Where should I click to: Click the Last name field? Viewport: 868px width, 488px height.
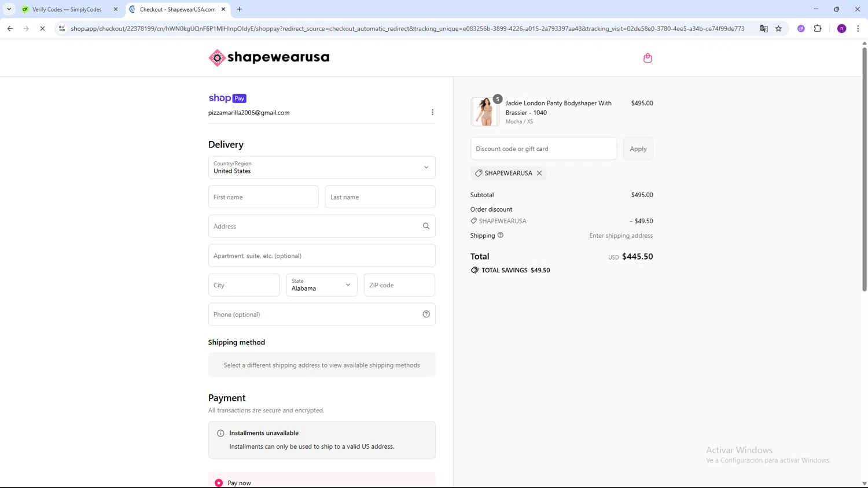pos(380,197)
